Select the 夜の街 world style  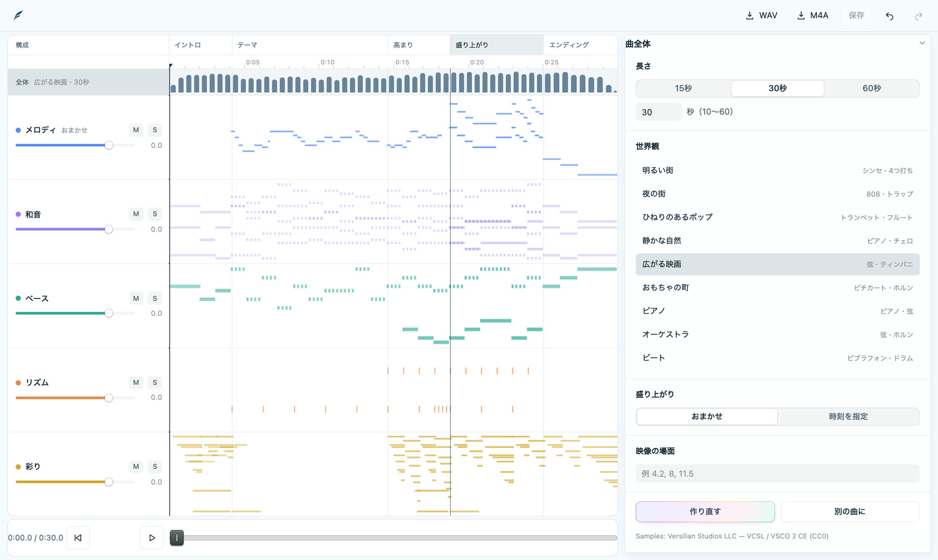point(777,194)
